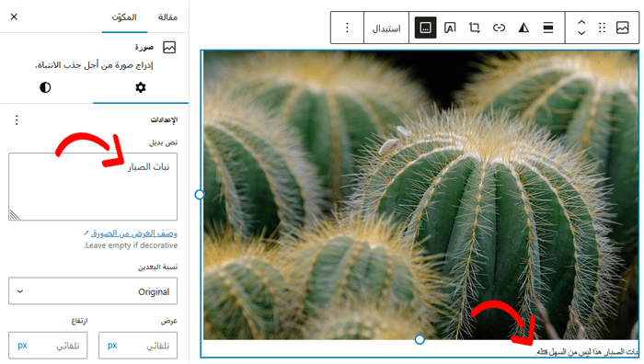This screenshot has width=644, height=364.
Task: Move block up with the up arrow
Action: pos(581,23)
